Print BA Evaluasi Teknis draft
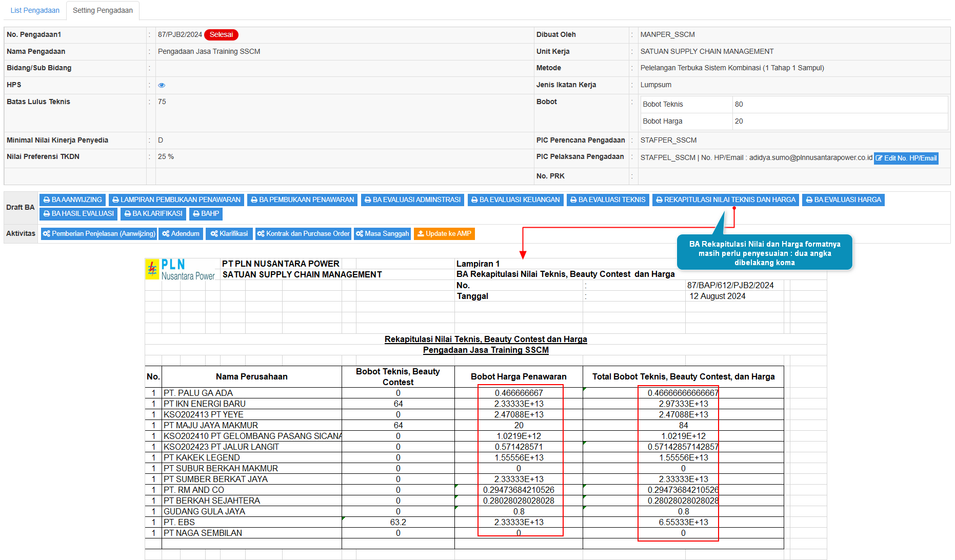This screenshot has height=560, width=955. [608, 200]
